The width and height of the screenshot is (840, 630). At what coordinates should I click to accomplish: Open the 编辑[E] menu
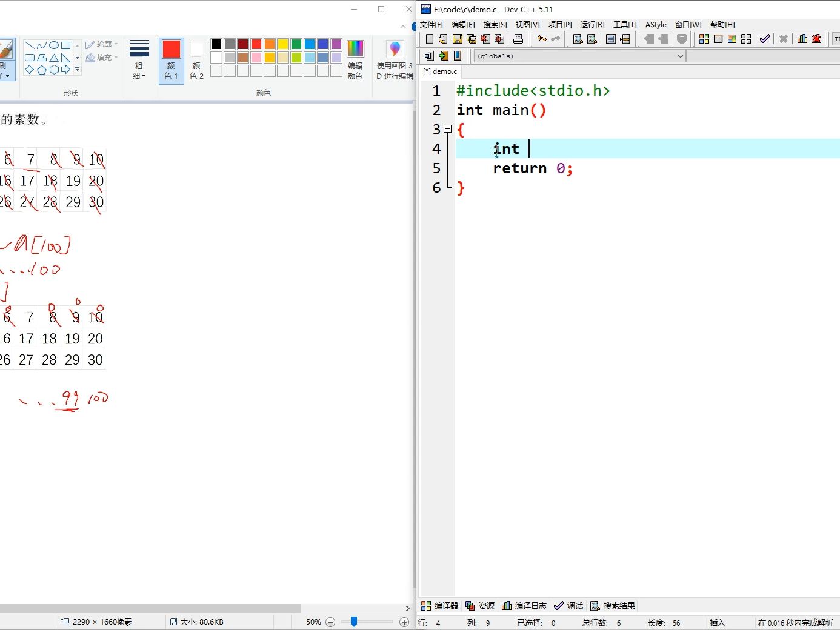click(463, 25)
